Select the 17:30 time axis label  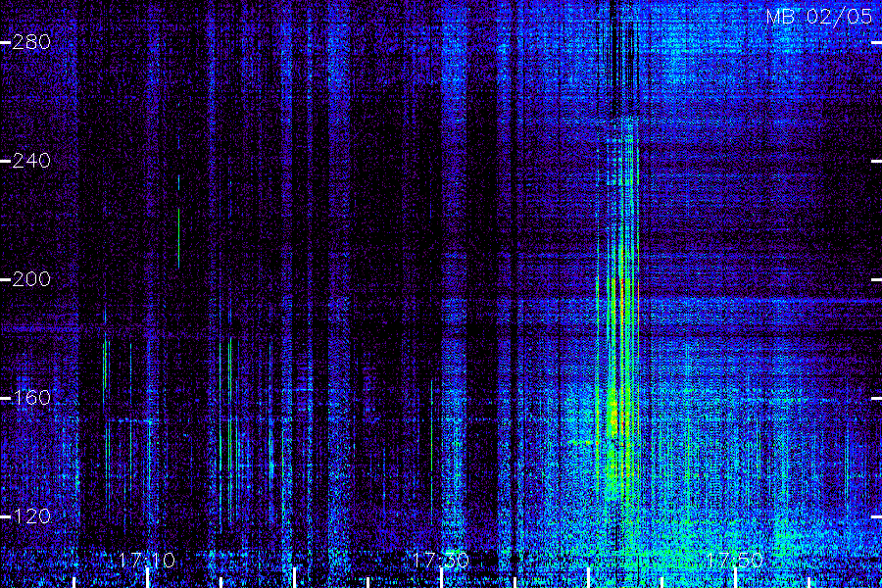[440, 561]
